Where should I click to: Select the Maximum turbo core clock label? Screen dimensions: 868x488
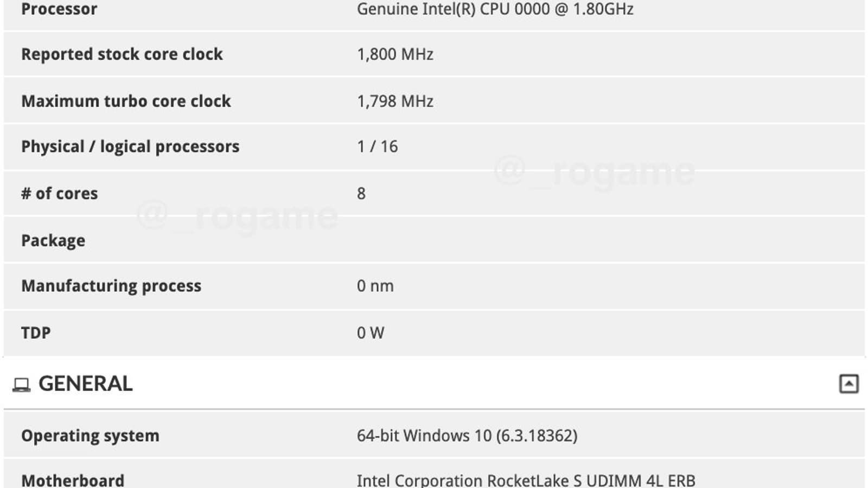pos(126,101)
